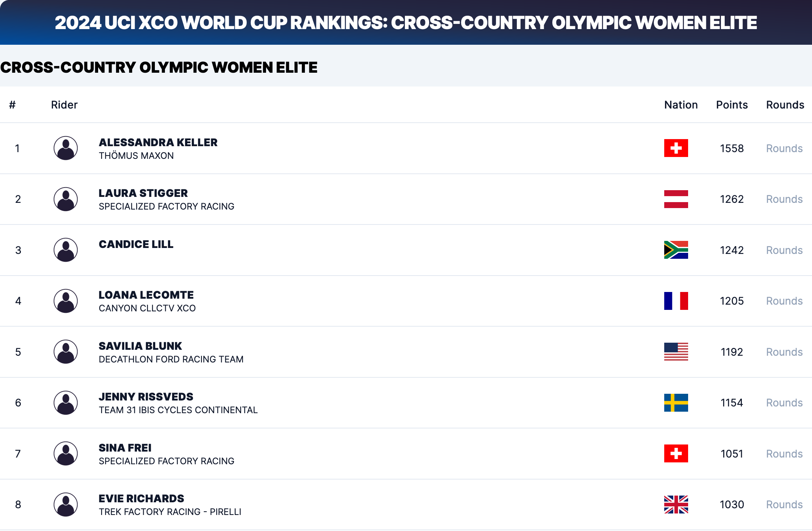The width and height of the screenshot is (812, 531).
Task: Click Sina Frei's Swiss flag icon
Action: 676,453
